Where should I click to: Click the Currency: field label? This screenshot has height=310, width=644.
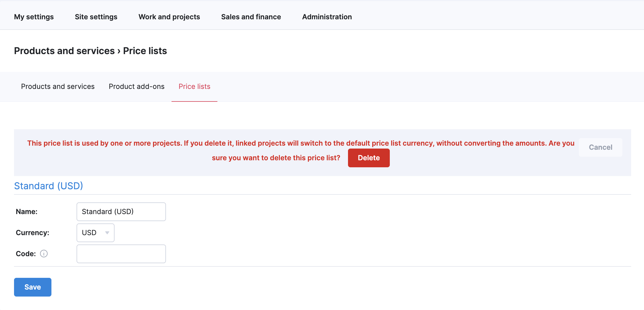(x=32, y=233)
